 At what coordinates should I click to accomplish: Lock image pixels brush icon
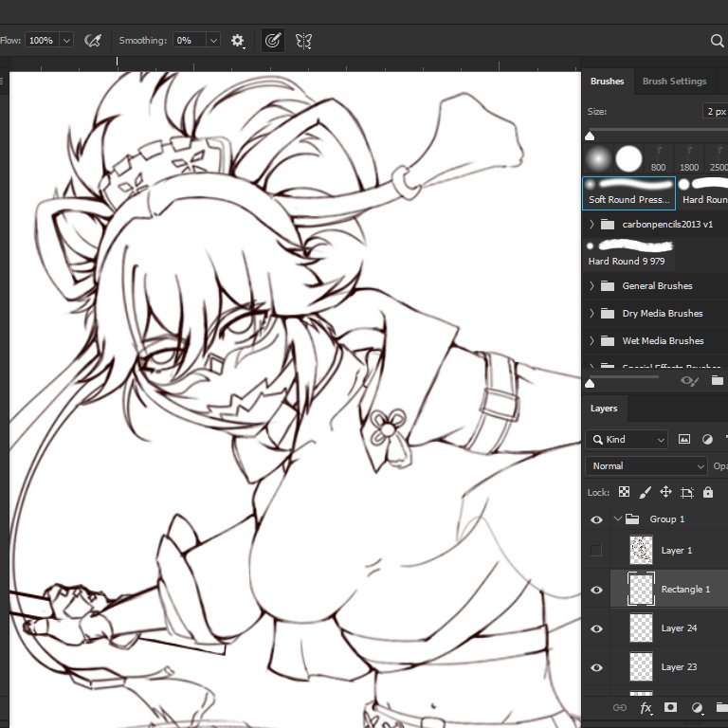point(645,492)
